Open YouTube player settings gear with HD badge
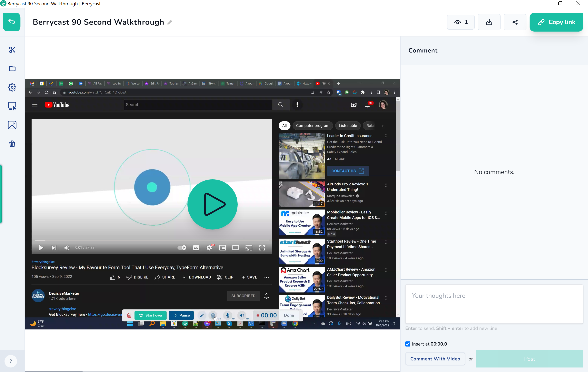The height and width of the screenshot is (372, 588). [209, 248]
